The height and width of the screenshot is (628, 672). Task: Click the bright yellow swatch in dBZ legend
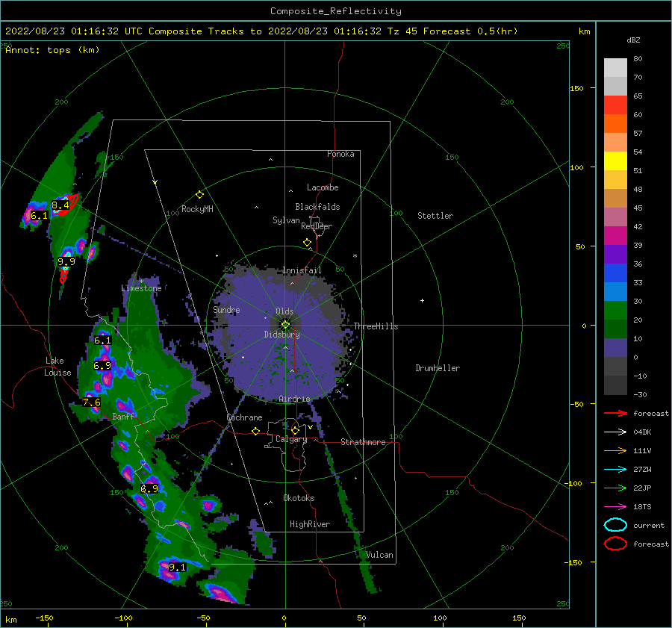point(615,161)
